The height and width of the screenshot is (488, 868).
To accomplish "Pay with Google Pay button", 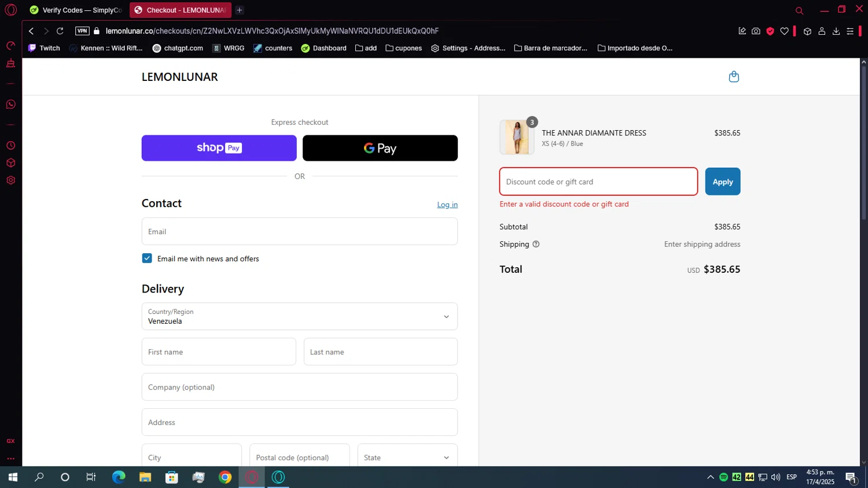I will pos(380,148).
